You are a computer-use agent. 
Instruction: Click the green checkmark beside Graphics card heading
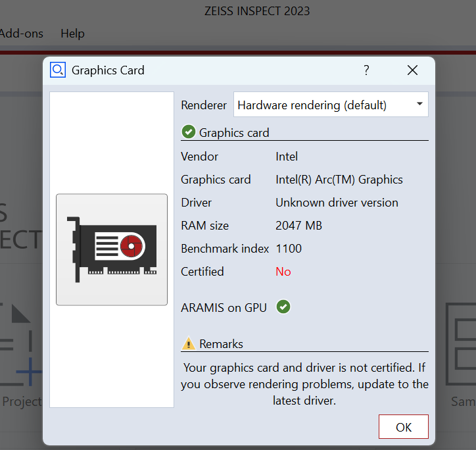tap(189, 132)
